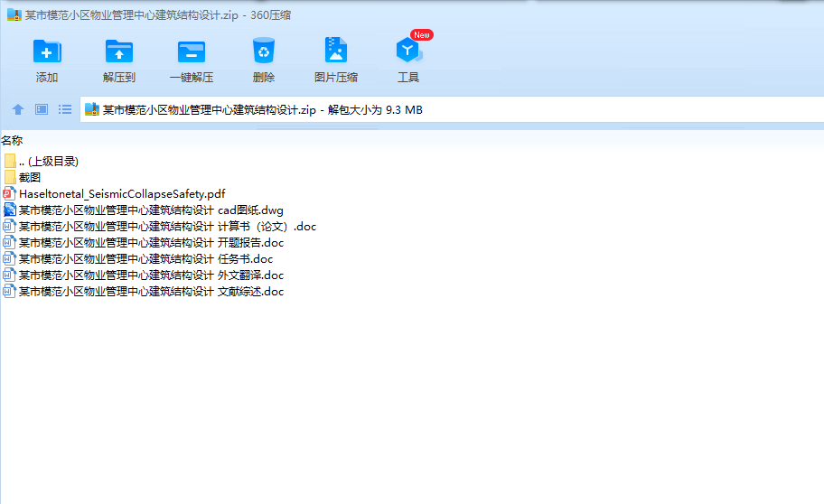The width and height of the screenshot is (824, 504).
Task: Click the folder icon of 上级目录
Action: click(9, 162)
